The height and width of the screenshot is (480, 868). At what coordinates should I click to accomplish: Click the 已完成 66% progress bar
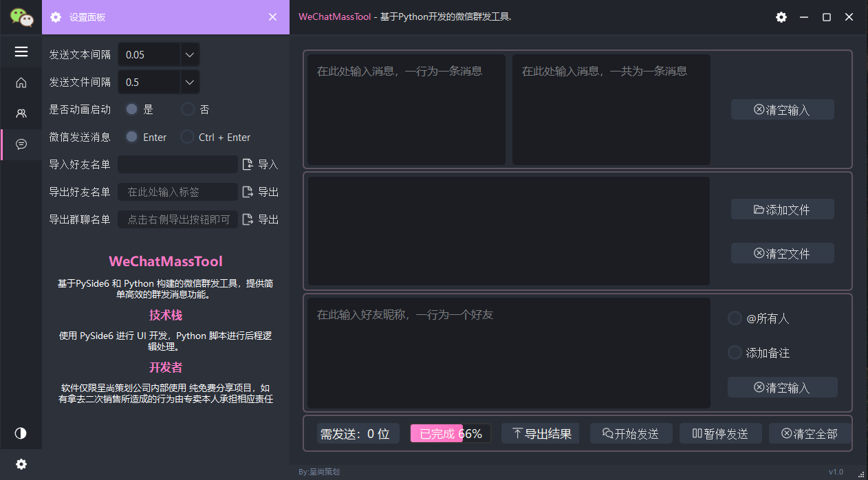pyautogui.click(x=451, y=433)
